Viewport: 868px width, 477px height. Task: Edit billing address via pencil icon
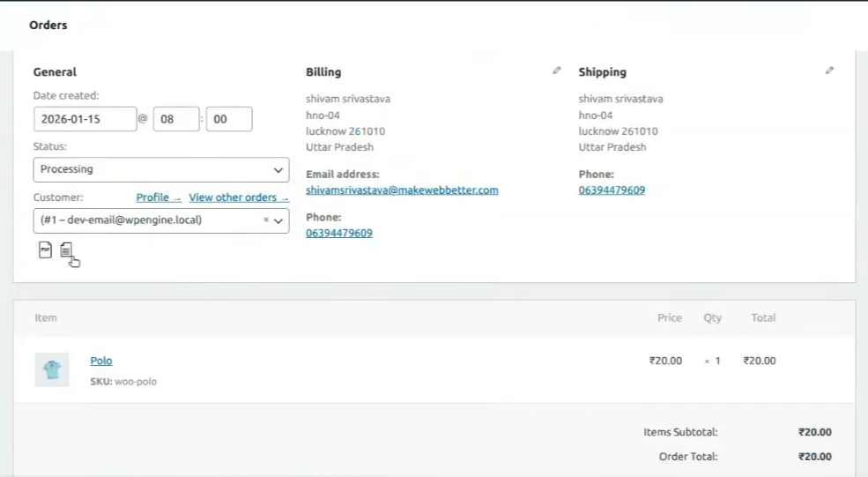pyautogui.click(x=556, y=71)
